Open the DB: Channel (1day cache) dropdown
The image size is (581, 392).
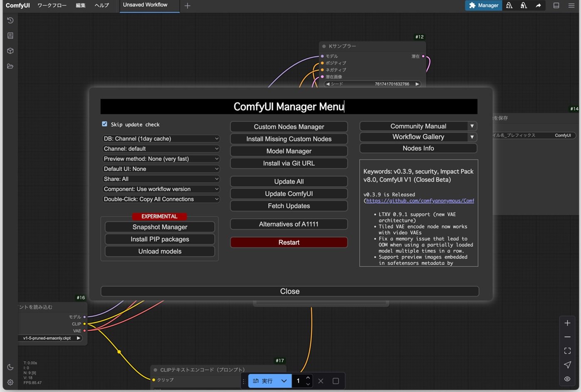[161, 138]
